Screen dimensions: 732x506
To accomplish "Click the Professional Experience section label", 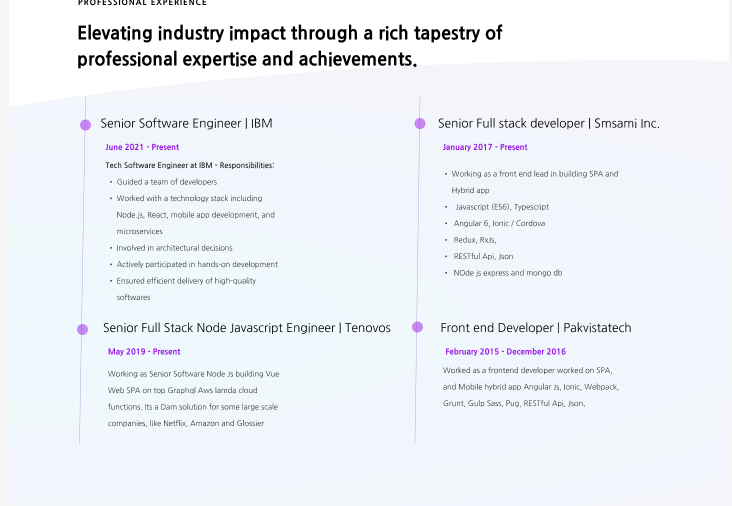I will [x=142, y=3].
